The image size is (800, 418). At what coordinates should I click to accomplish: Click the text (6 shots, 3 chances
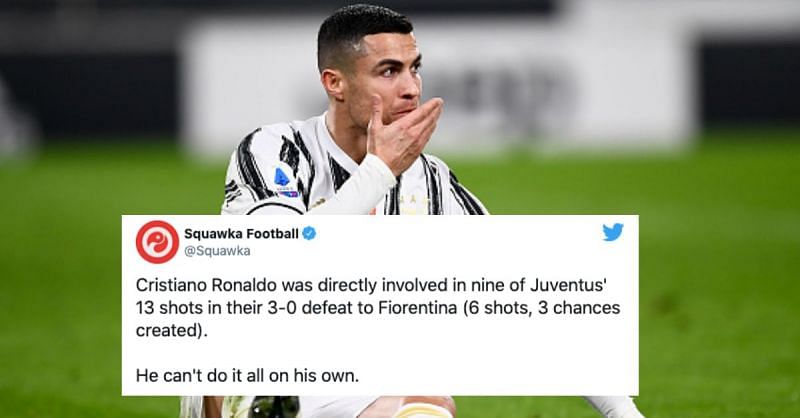coord(541,308)
